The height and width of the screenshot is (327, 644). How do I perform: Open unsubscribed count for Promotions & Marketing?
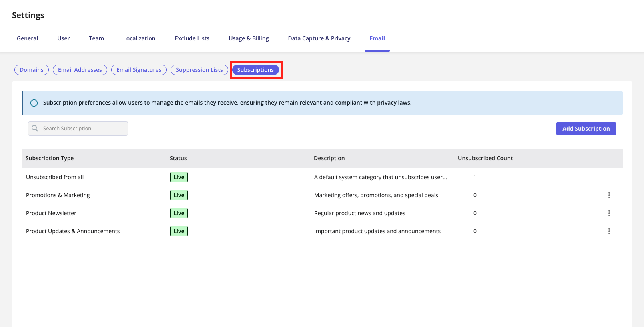coord(475,195)
